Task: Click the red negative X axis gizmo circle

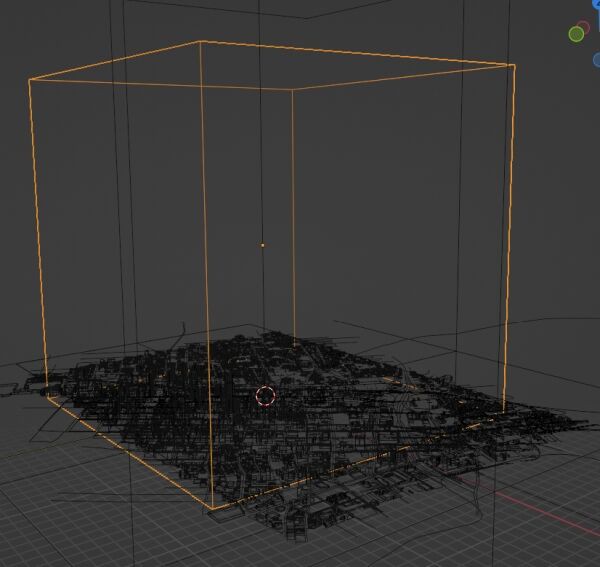Action: coord(584,26)
